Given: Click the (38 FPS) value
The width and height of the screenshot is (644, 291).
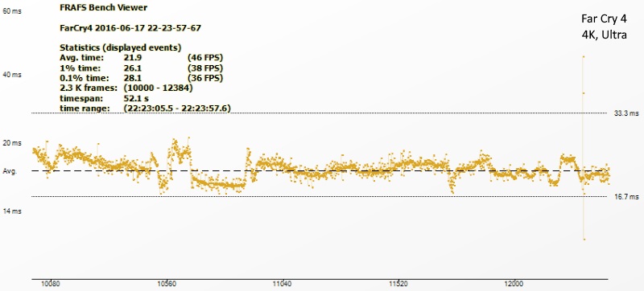Looking at the screenshot, I should (x=205, y=68).
